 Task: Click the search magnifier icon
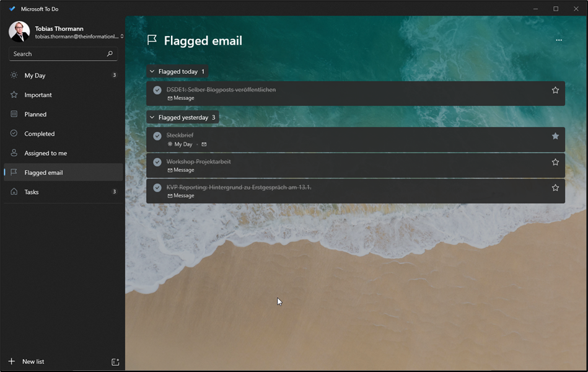pyautogui.click(x=110, y=54)
